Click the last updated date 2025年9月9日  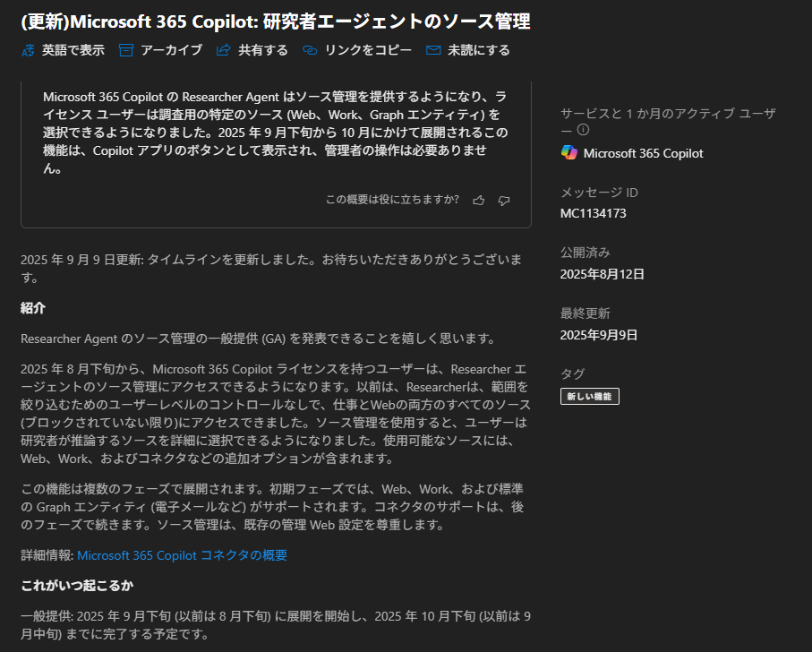[599, 335]
